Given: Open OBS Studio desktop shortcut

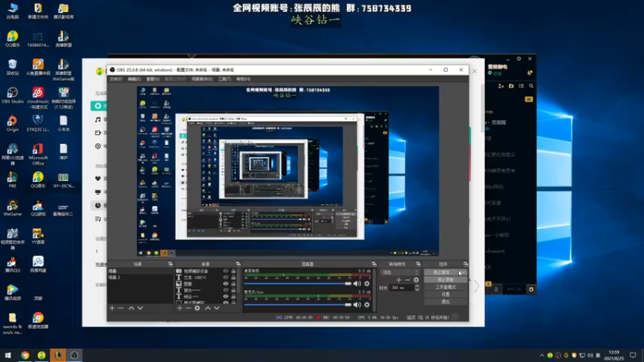Looking at the screenshot, I should (x=12, y=96).
